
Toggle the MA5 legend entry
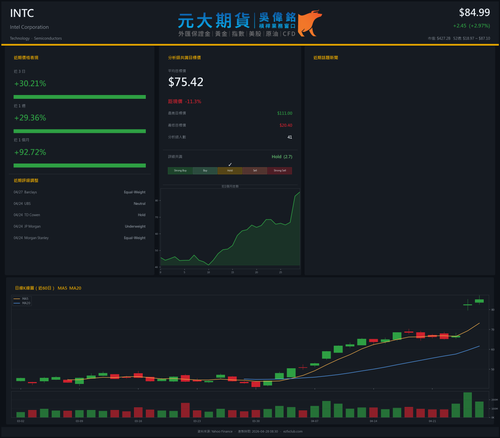point(22,299)
